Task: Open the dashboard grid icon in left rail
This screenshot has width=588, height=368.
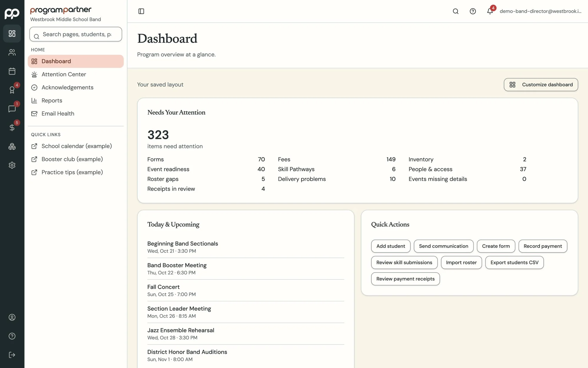Action: pos(12,34)
